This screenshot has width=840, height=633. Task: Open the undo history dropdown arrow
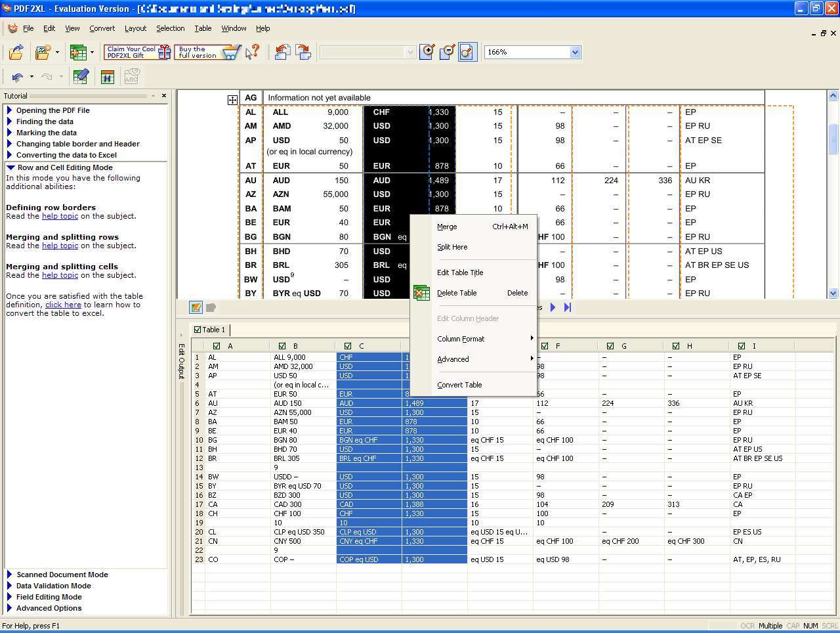(31, 77)
